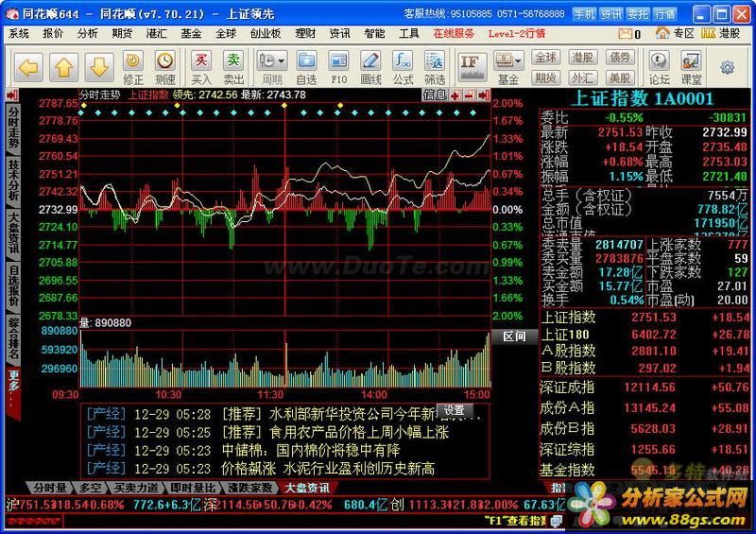Switch to 买卖力道 bottom tab
Viewport: 756px width, 534px height.
coord(136,488)
